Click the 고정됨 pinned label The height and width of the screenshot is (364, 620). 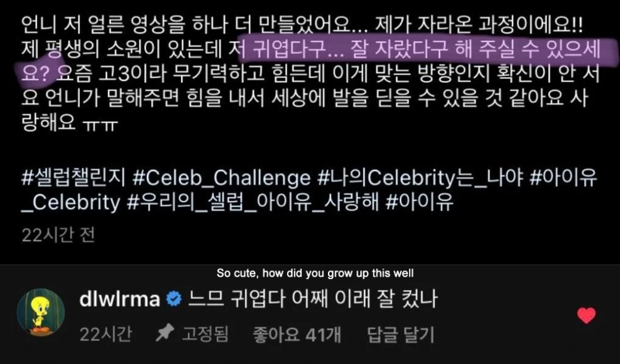tap(205, 334)
